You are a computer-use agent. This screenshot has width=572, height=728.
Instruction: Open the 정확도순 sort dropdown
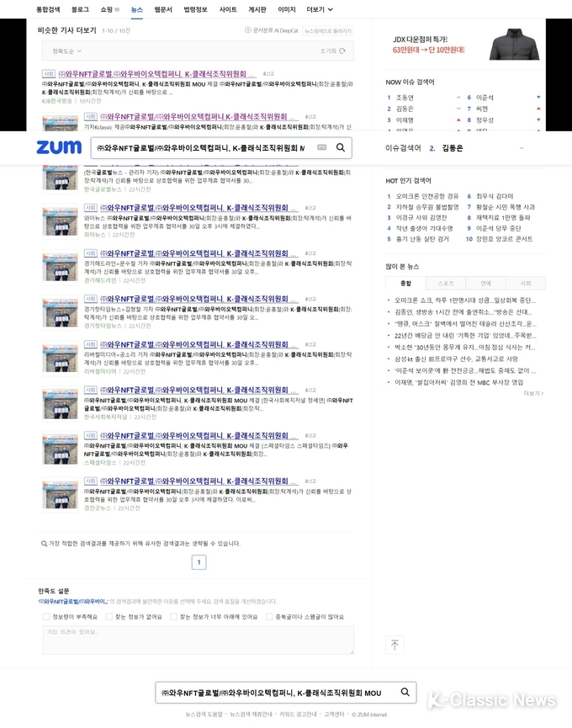pyautogui.click(x=66, y=51)
